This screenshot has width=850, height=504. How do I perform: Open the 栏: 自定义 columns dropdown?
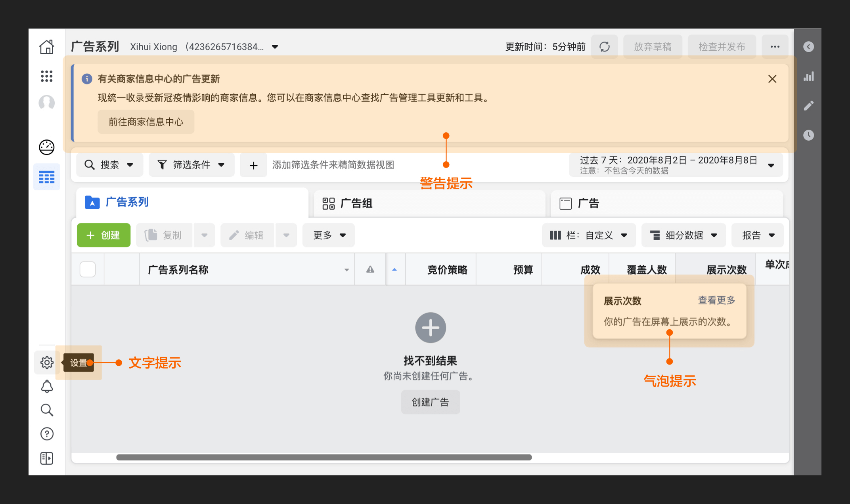click(x=589, y=235)
